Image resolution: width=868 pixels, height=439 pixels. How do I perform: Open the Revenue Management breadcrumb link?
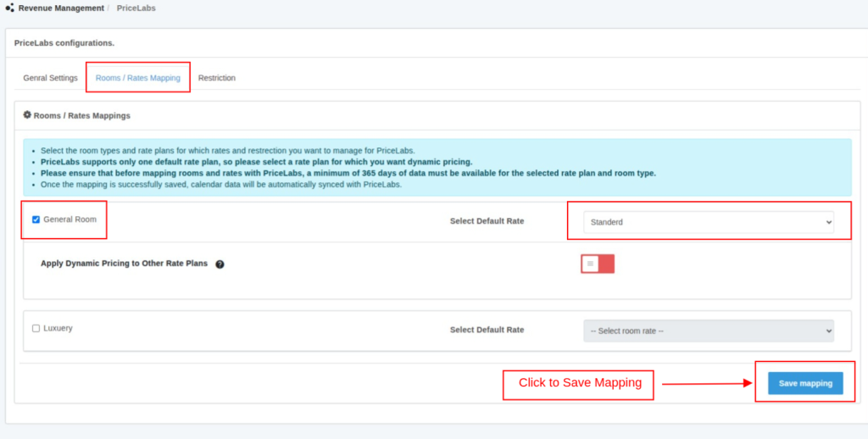(61, 8)
